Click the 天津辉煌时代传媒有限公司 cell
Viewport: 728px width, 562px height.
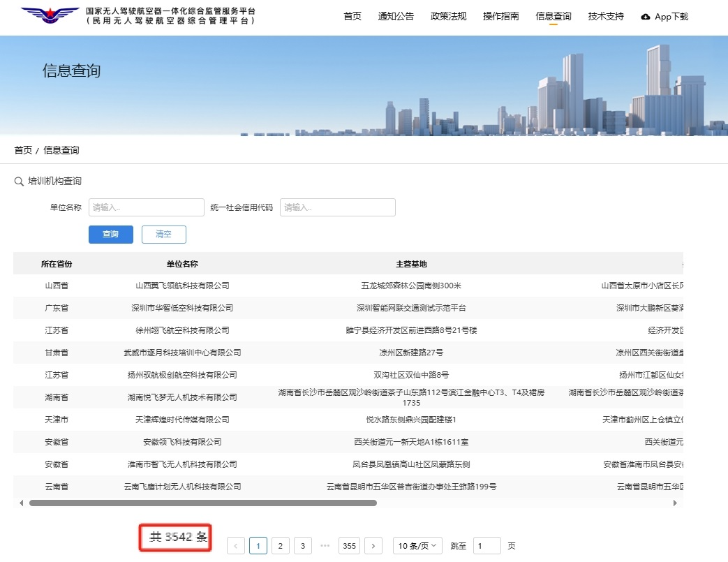click(x=182, y=420)
